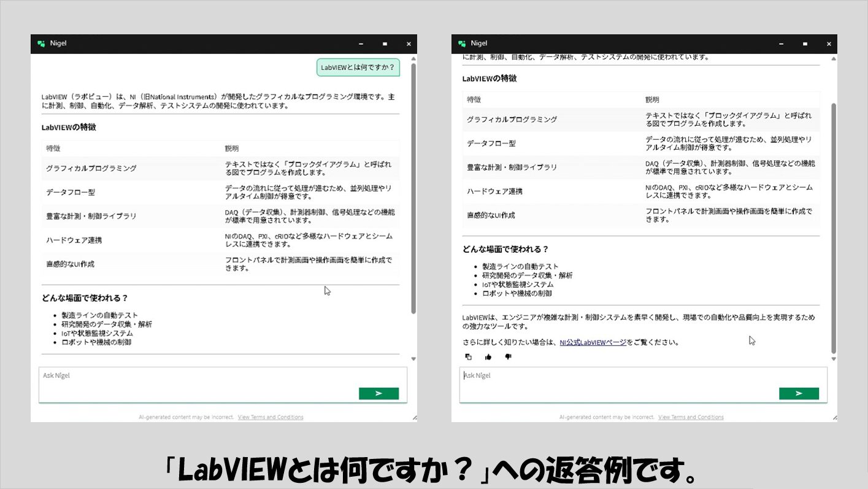
Task: Click the Nigel title text in left window
Action: [x=58, y=44]
